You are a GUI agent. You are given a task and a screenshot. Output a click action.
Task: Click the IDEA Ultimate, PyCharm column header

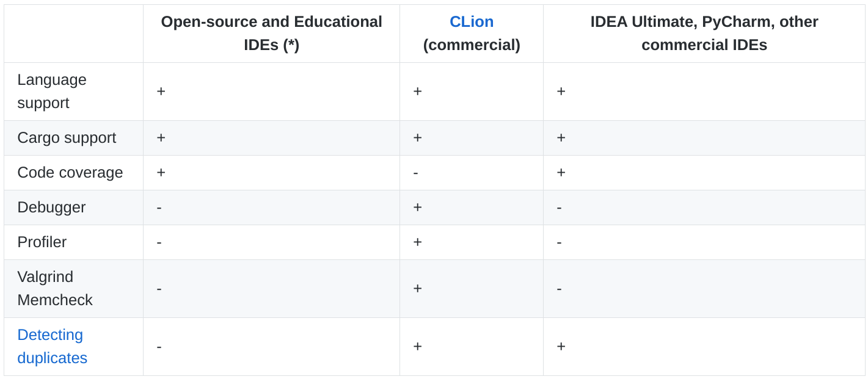[x=704, y=34]
